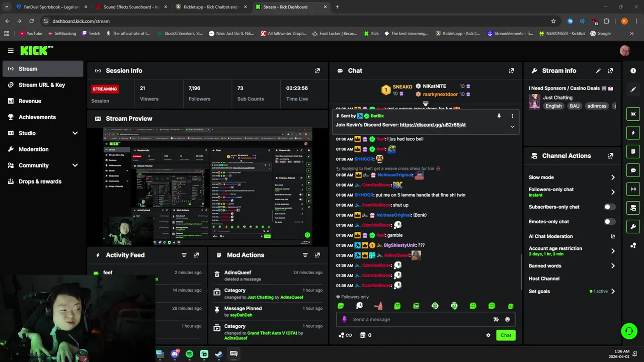Click the broadcast signal icon on the right rail
The height and width of the screenshot is (362, 644).
tap(633, 189)
